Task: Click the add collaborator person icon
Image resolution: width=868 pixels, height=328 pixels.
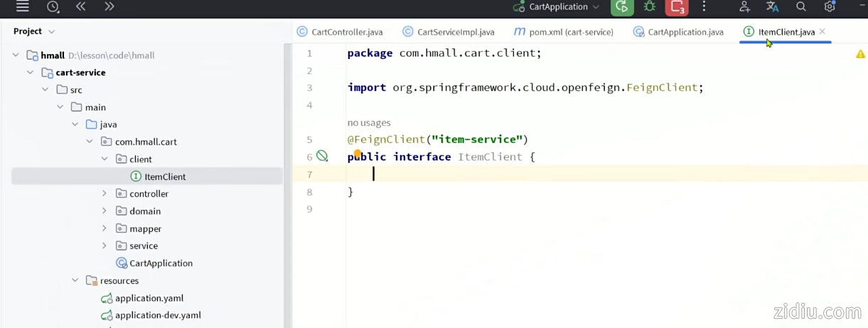Action: [744, 6]
